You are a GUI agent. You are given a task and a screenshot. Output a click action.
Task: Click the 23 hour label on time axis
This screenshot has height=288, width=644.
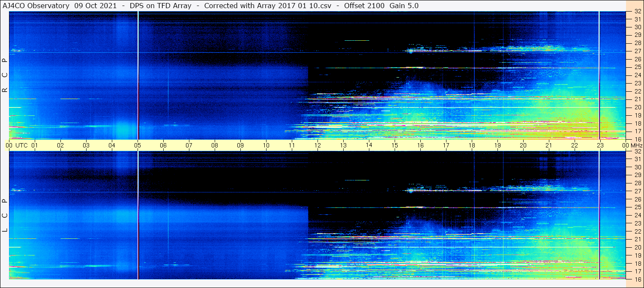(600, 145)
